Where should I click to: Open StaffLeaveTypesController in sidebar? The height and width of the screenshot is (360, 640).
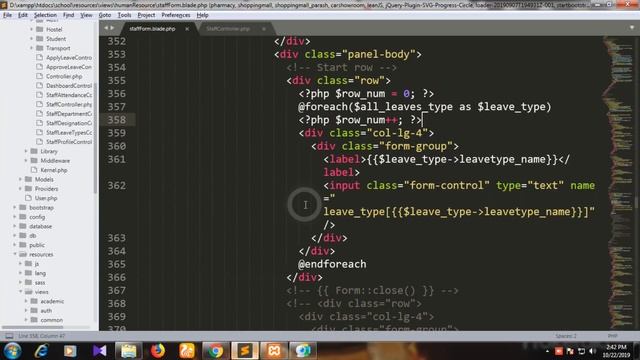click(x=69, y=133)
